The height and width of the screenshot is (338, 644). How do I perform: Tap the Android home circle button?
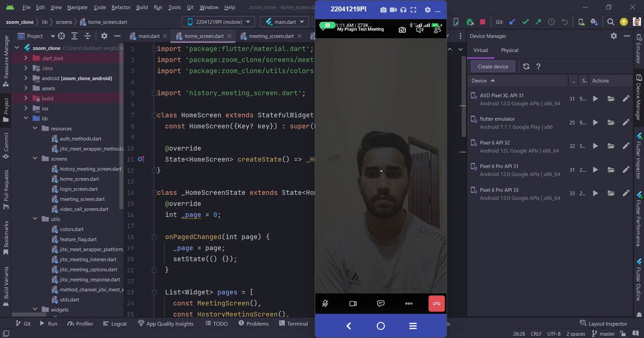click(x=380, y=326)
